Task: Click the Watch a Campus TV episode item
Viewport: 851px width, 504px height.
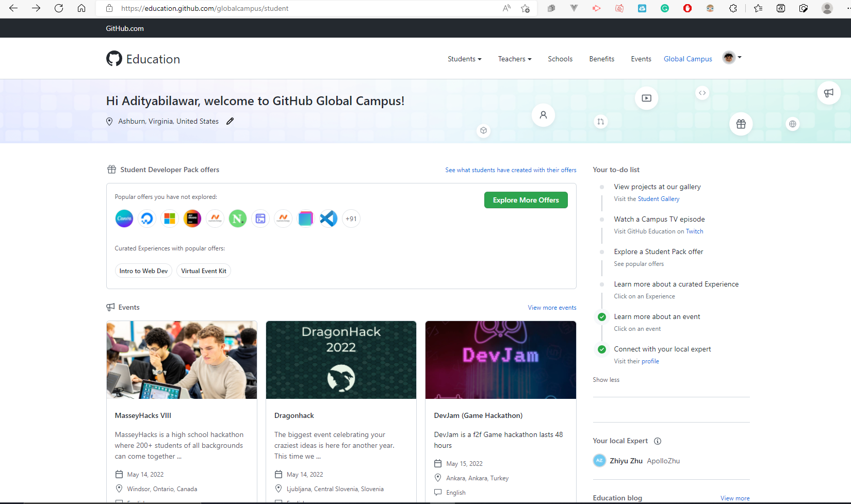Action: pos(659,219)
